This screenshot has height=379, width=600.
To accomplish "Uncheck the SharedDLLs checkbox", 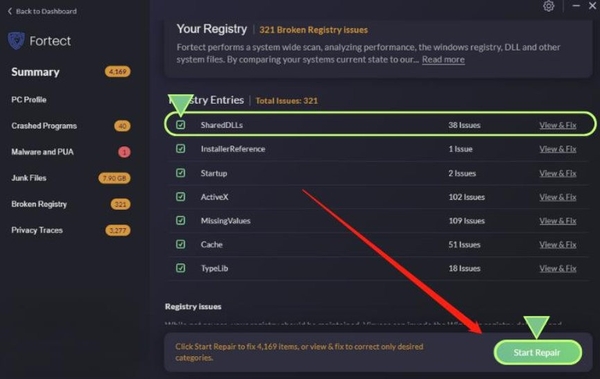I will click(x=181, y=125).
